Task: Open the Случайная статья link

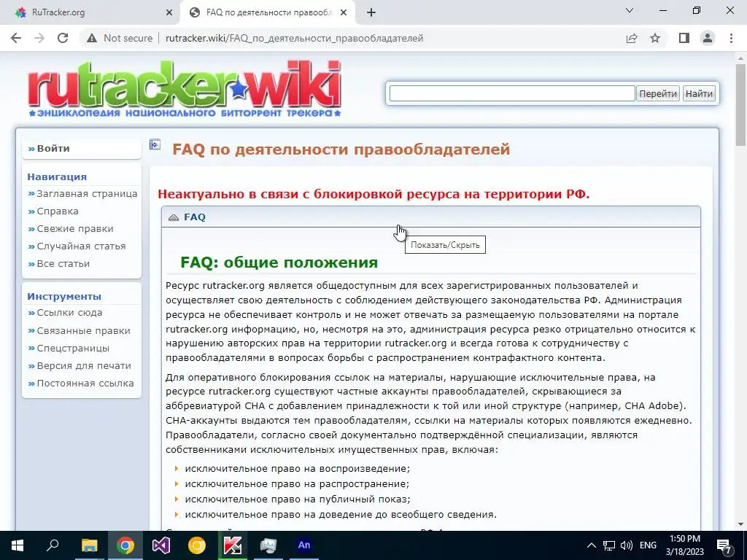Action: (82, 246)
